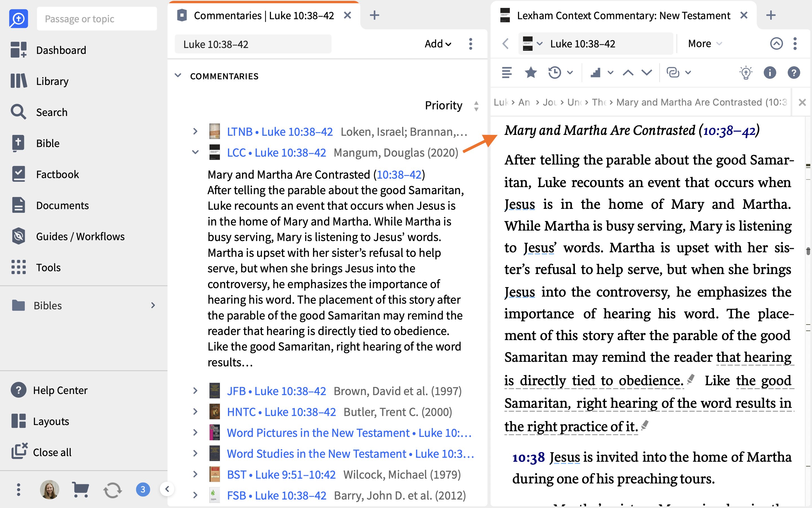Screen dimensions: 812x508
Task: Close the breadcrumb locator bar
Action: click(x=802, y=102)
